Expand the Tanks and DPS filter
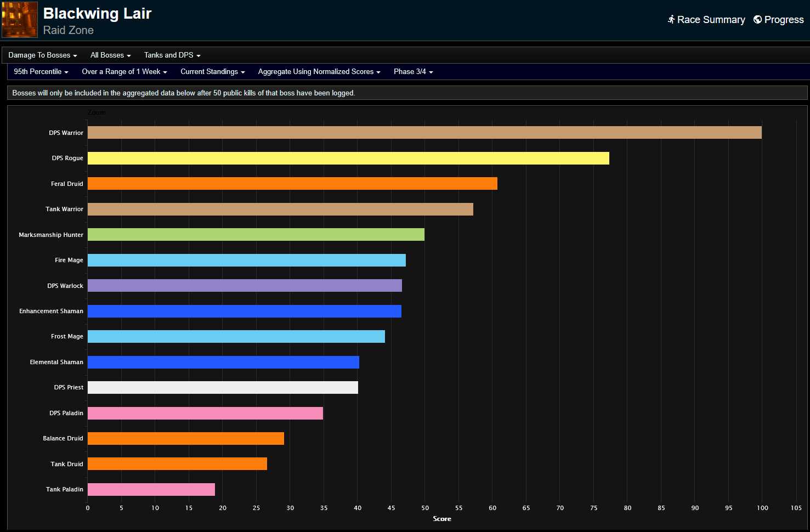Screen dimensions: 810x532 (172, 55)
